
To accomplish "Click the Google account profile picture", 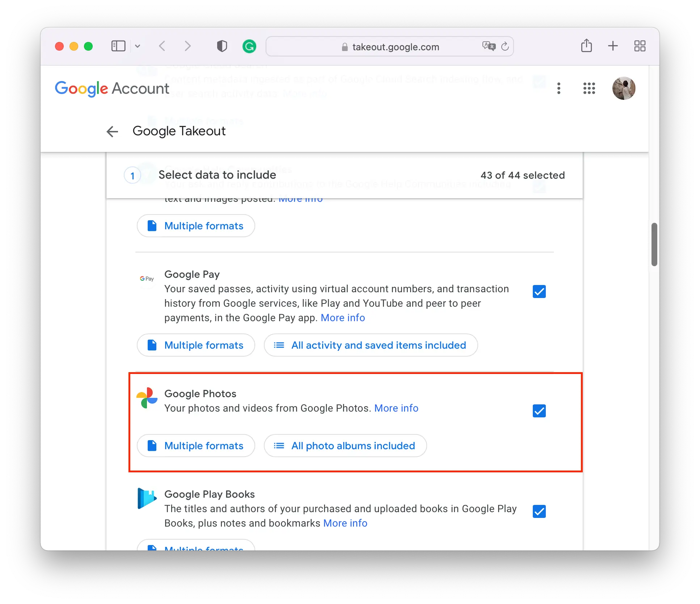I will pos(624,88).
